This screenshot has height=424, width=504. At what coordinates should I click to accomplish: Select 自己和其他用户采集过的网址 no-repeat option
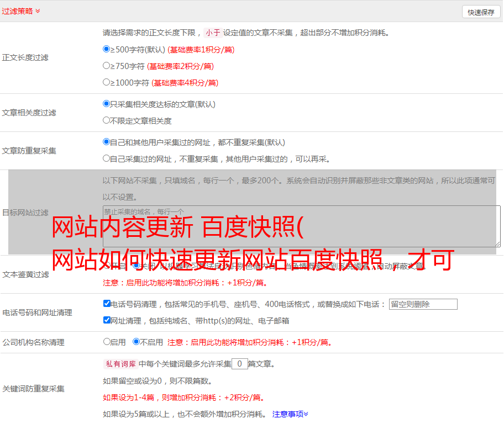[x=107, y=142]
